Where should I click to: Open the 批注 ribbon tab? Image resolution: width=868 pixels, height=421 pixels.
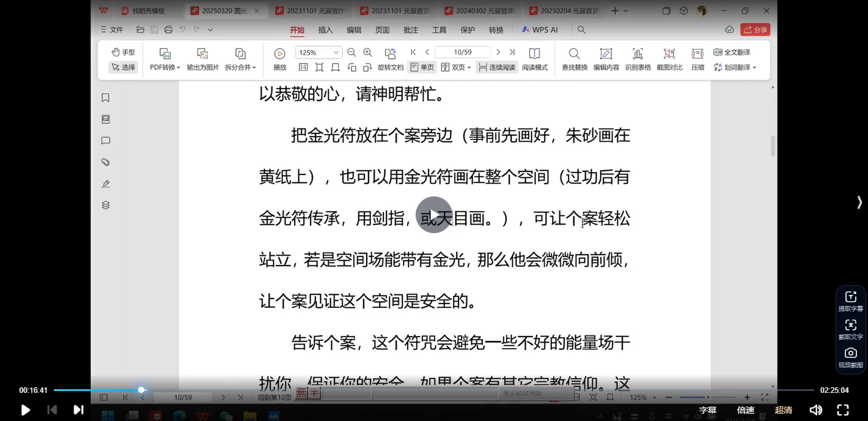coord(411,30)
